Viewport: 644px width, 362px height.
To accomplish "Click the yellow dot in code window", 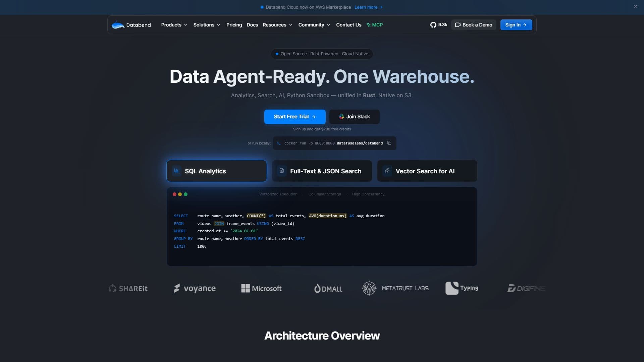I will (x=180, y=194).
